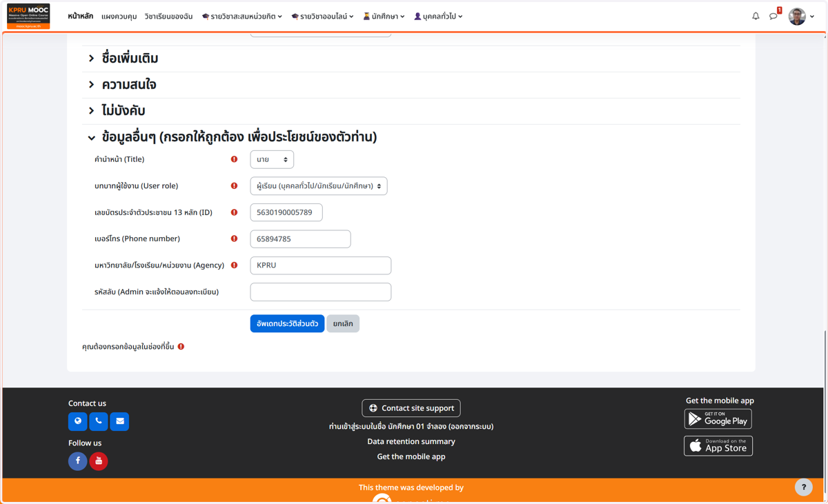Open the Facebook follow icon
Screen dimensions: 828x504
coord(78,461)
